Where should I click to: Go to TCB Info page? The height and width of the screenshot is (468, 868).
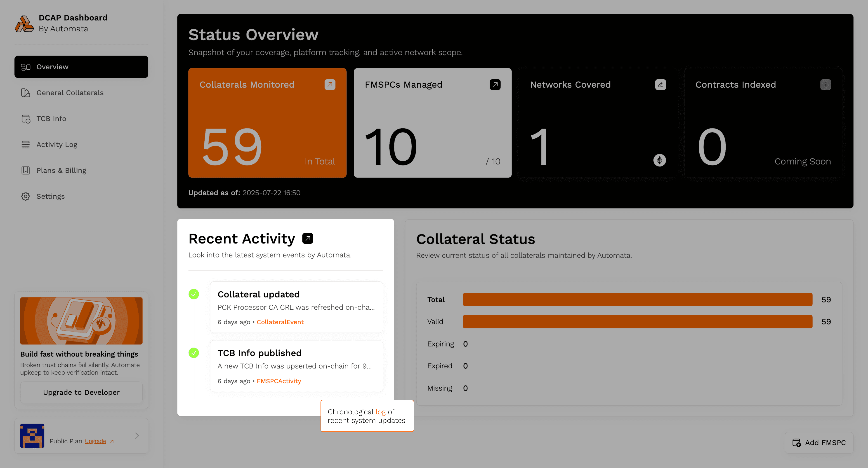51,119
